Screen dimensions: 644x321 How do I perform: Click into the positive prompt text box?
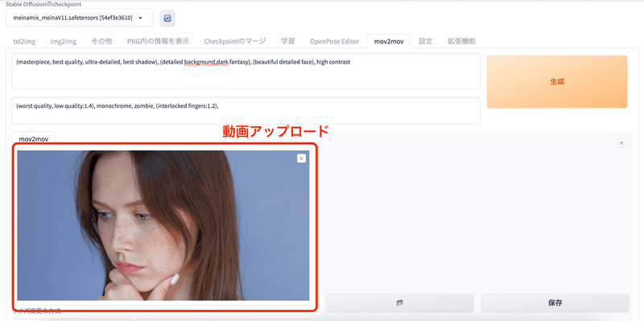coord(246,71)
